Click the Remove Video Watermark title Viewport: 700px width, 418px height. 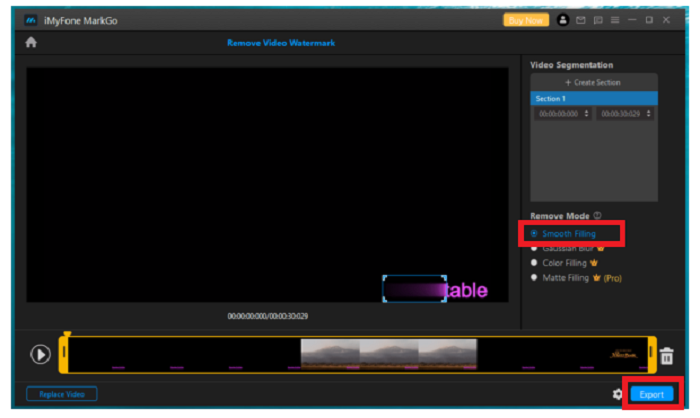(x=281, y=43)
